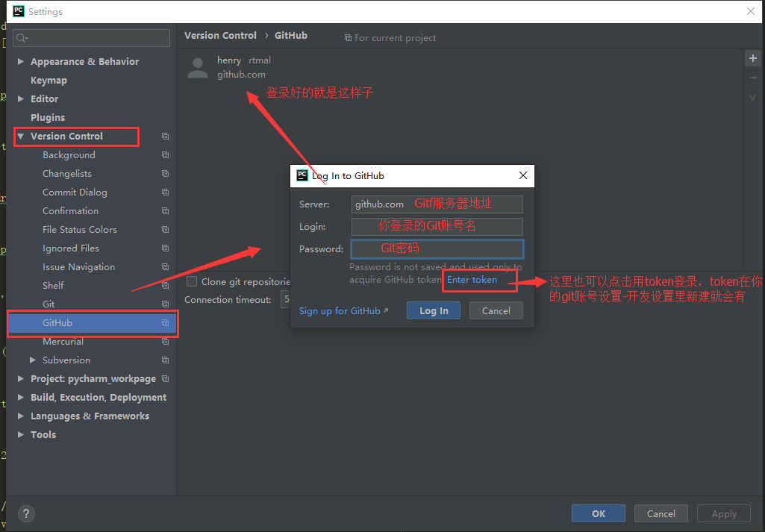765x532 pixels.
Task: Click OK in Settings window
Action: [x=599, y=513]
